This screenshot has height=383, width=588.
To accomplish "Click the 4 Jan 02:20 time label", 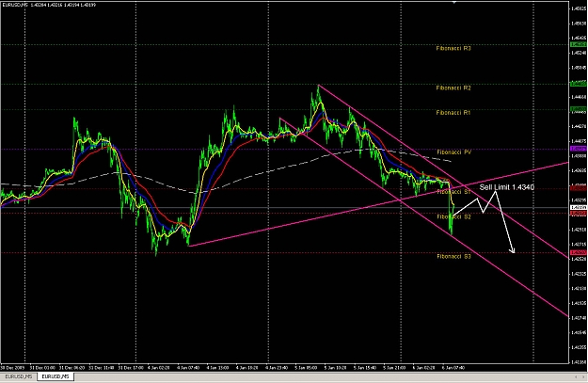I will click(x=159, y=368).
